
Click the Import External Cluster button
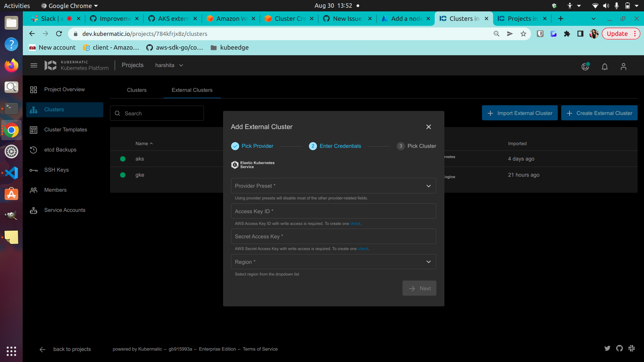(519, 113)
